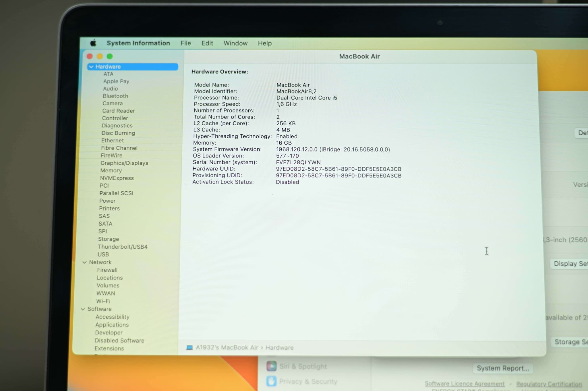Select Fibre Channel in the sidebar
The image size is (588, 391).
click(x=119, y=148)
